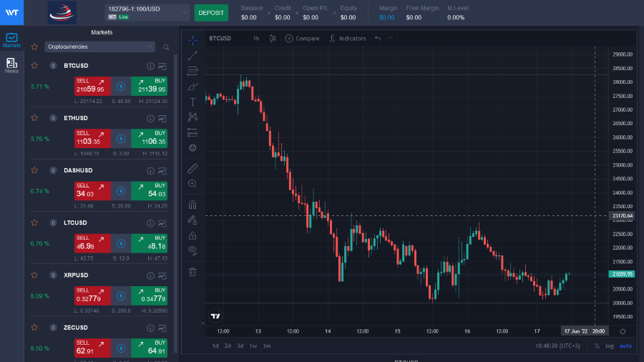Select the ruler measure tool
The image size is (644, 362).
point(192,168)
